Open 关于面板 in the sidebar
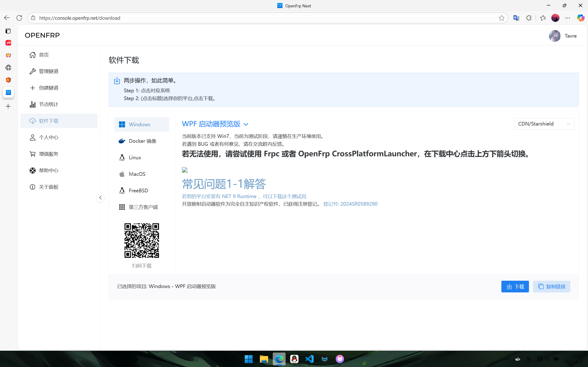The image size is (588, 367). [x=59, y=187]
